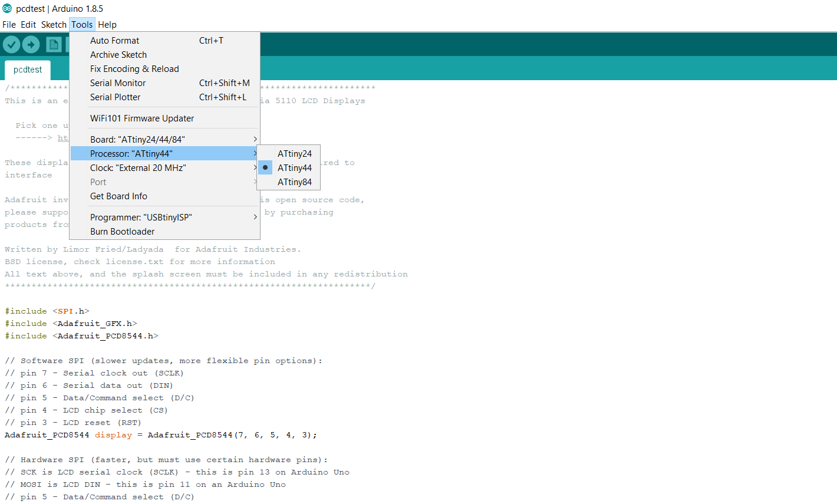The height and width of the screenshot is (504, 837).
Task: Launch the Serial Monitor menu entry
Action: tap(164, 83)
